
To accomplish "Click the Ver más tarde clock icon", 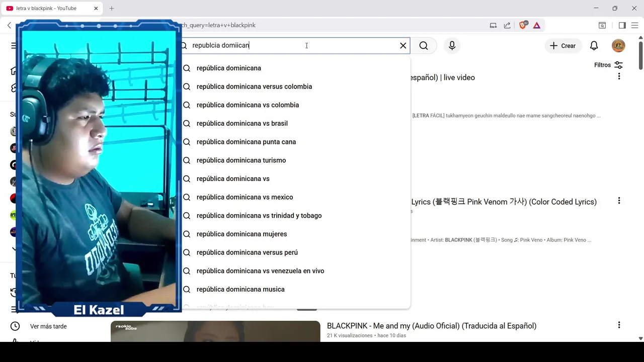I will 15,326.
